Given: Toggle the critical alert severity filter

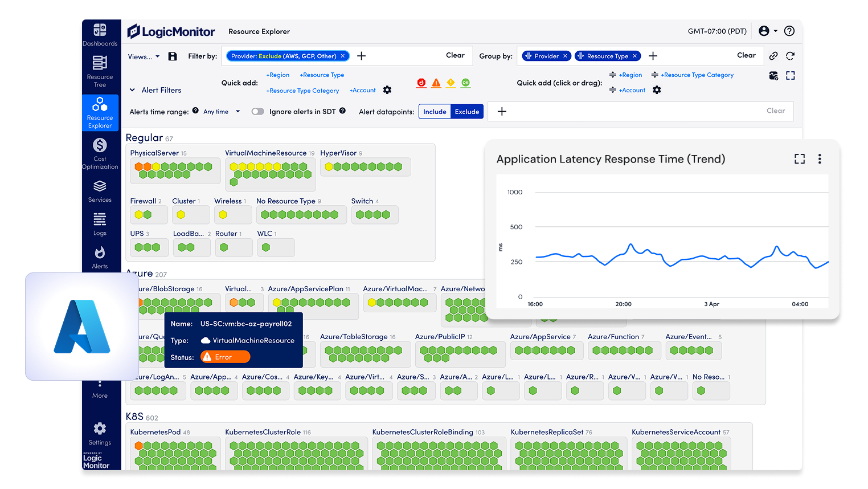Looking at the screenshot, I should point(421,83).
